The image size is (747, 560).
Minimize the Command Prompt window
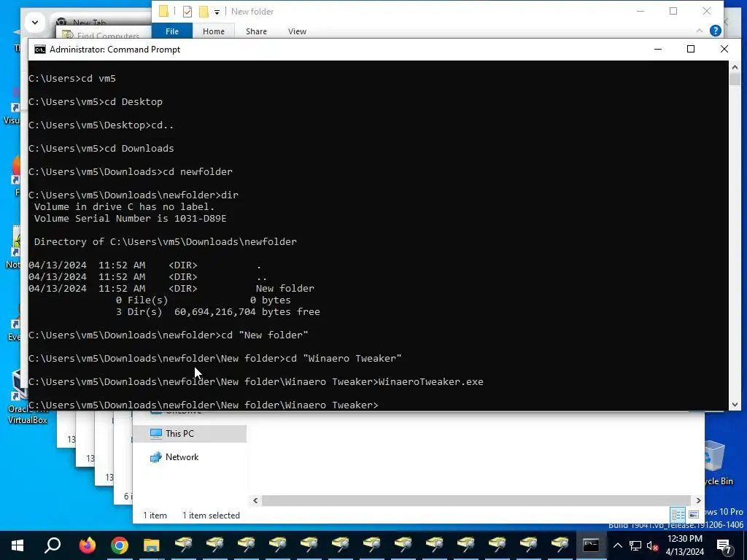point(658,49)
